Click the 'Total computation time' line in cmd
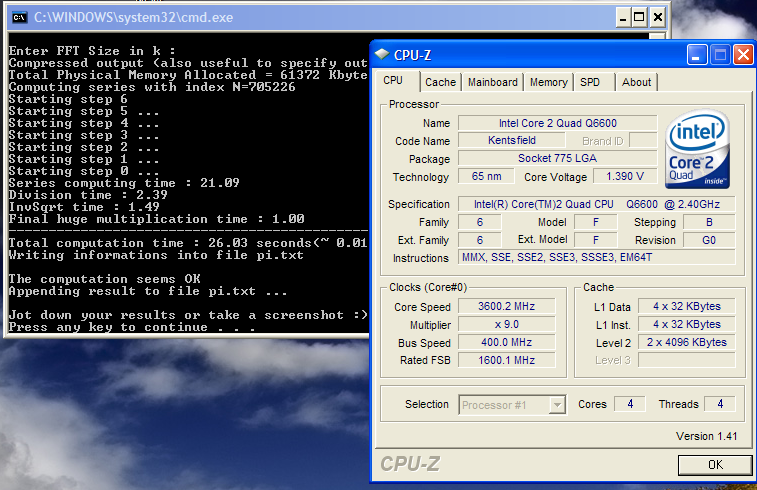 [188, 243]
